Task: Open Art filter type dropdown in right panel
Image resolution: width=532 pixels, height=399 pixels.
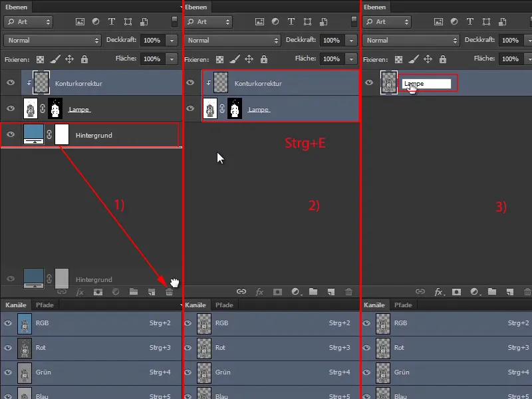Action: (387, 22)
